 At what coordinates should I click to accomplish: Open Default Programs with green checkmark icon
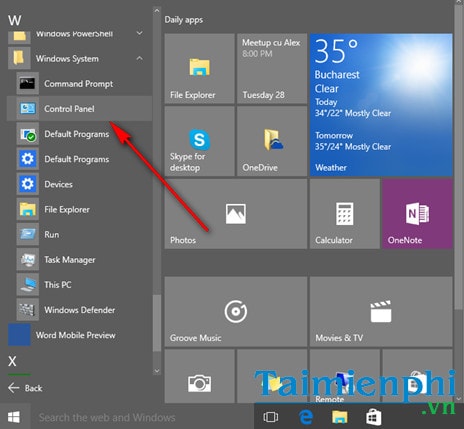pos(27,134)
